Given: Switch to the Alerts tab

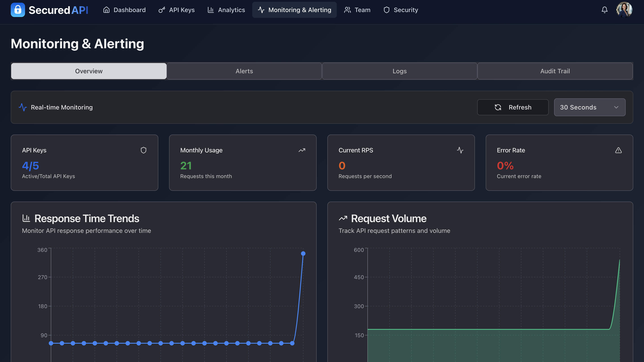Looking at the screenshot, I should (x=244, y=71).
